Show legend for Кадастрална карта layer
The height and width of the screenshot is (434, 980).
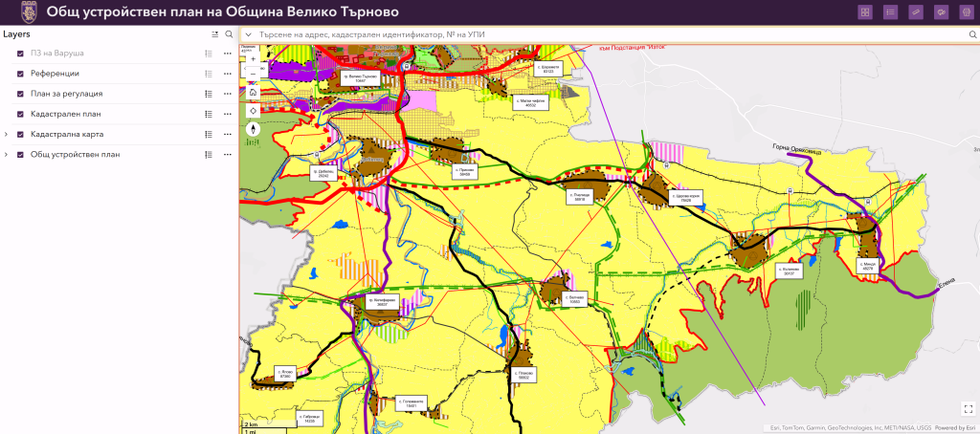point(208,134)
